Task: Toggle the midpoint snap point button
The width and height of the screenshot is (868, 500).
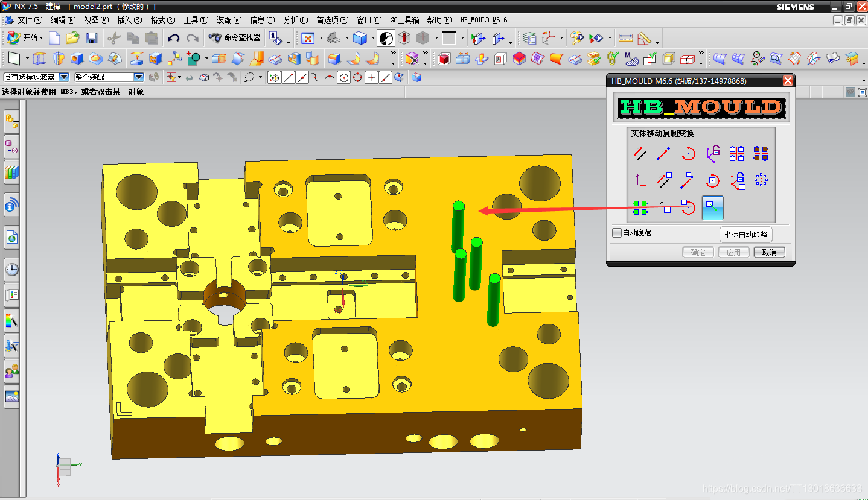Action: click(302, 77)
